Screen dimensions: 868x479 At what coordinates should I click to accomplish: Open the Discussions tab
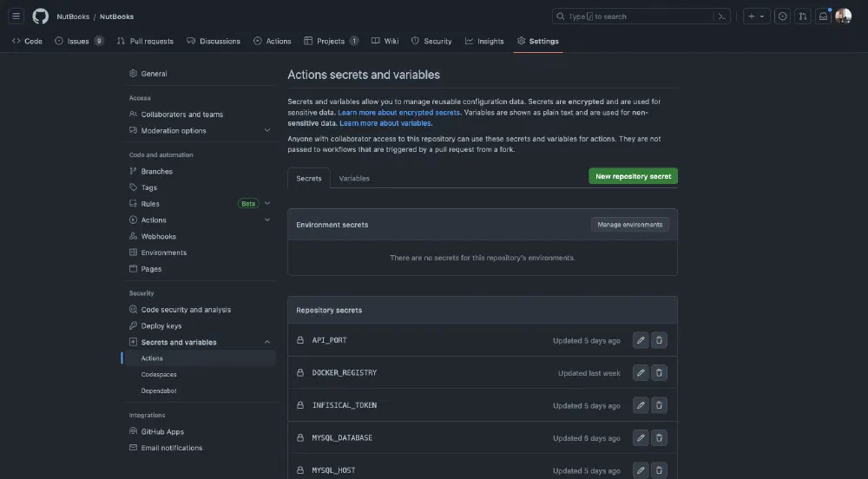click(214, 41)
